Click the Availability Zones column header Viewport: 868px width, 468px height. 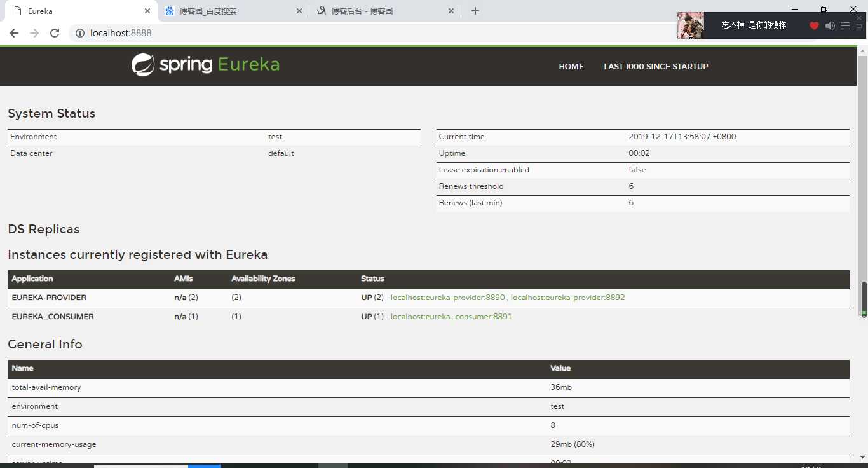click(x=263, y=279)
